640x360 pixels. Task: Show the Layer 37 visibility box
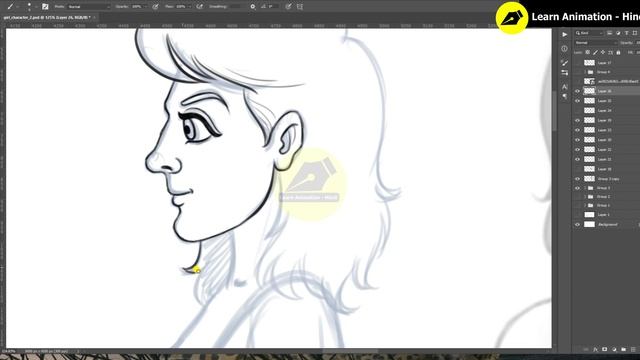click(x=578, y=63)
